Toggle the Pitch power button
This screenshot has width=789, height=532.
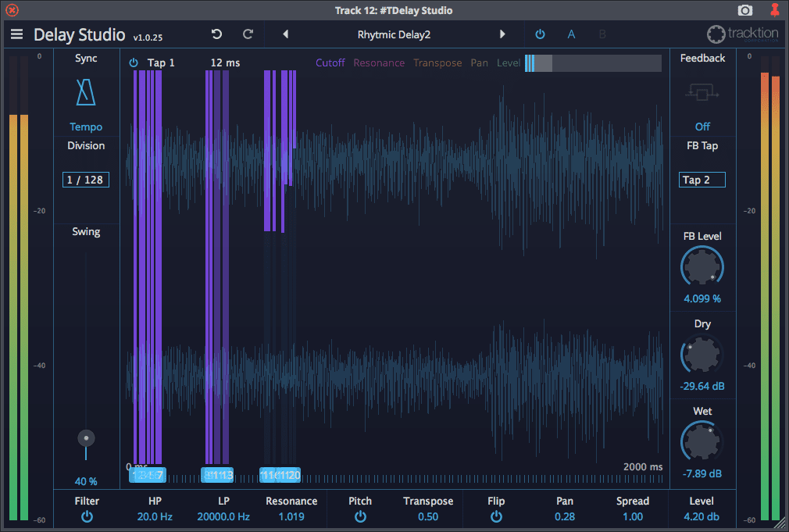[x=360, y=517]
